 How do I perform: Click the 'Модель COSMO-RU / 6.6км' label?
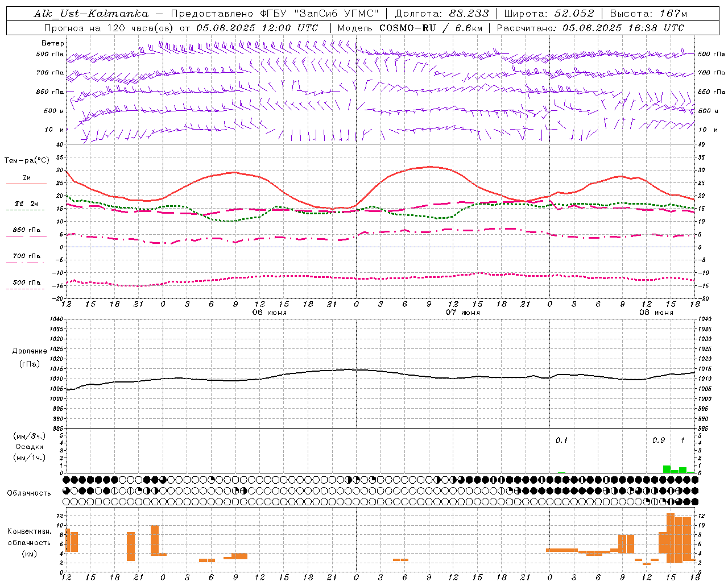[410, 28]
